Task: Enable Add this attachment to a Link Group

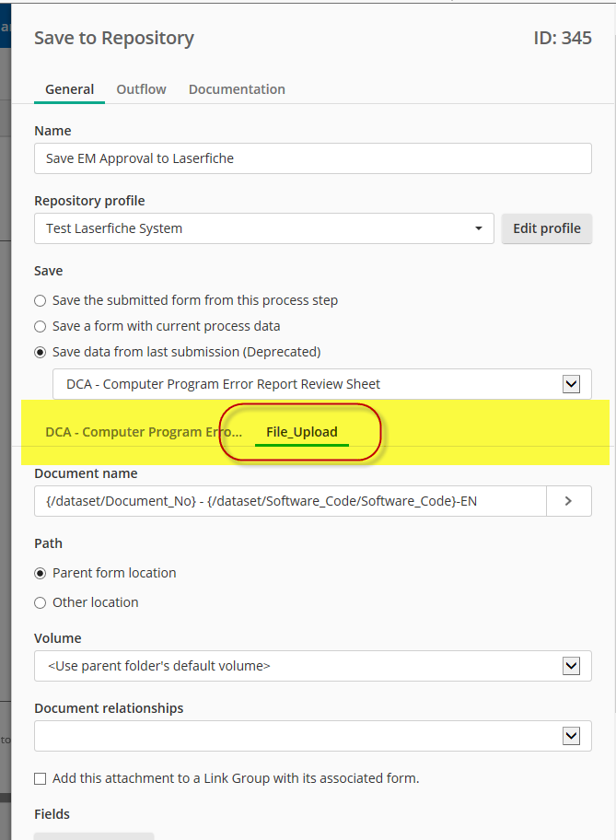Action: tap(41, 778)
